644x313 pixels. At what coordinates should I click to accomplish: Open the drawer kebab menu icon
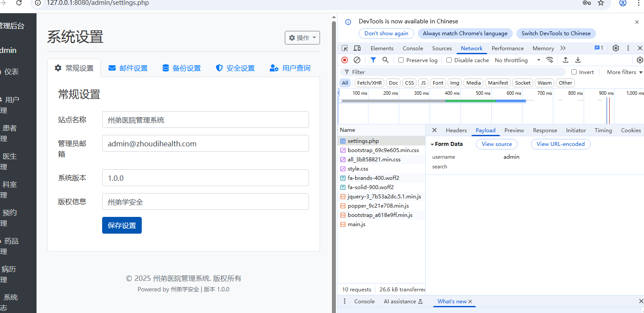tap(345, 302)
